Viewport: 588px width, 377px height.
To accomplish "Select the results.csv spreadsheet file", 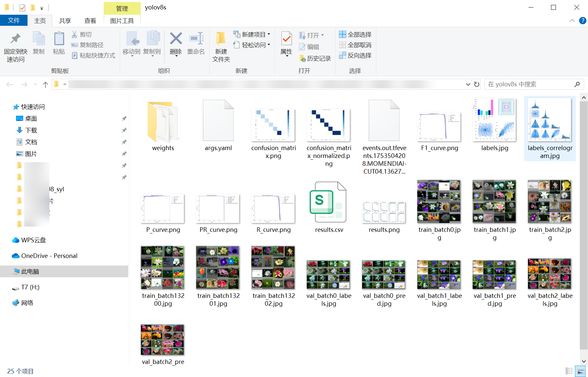I will point(329,208).
